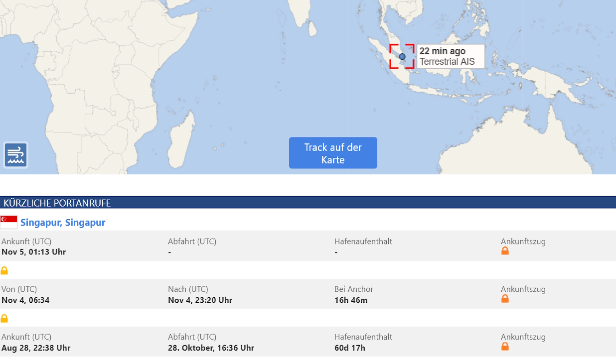Select the arrival time Nov 5, 01:13 Uhr
Viewport: 616px width, 364px height.
(x=34, y=252)
